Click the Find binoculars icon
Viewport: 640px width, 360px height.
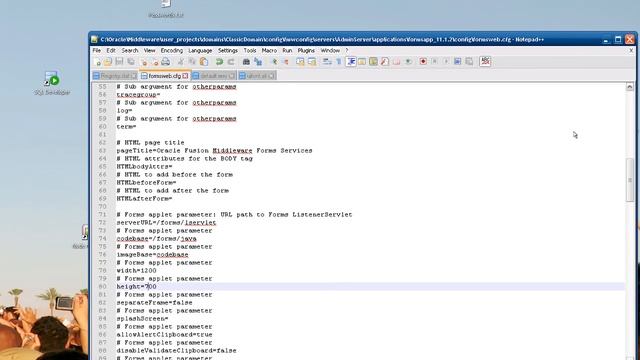[246, 62]
